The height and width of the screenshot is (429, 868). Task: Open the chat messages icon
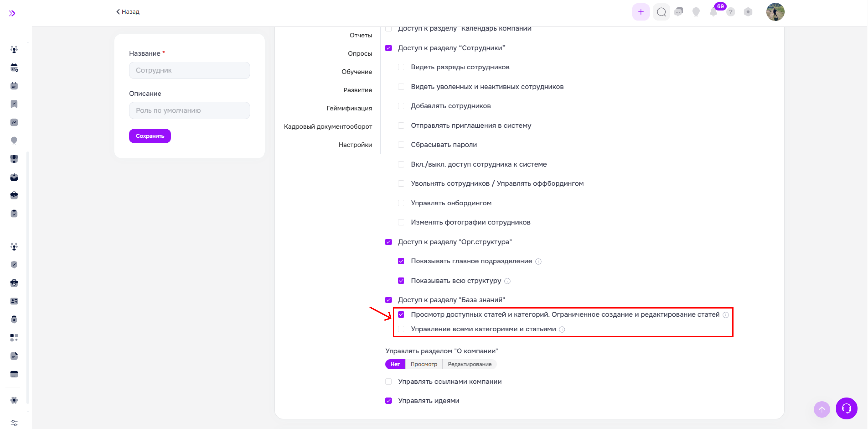point(679,12)
